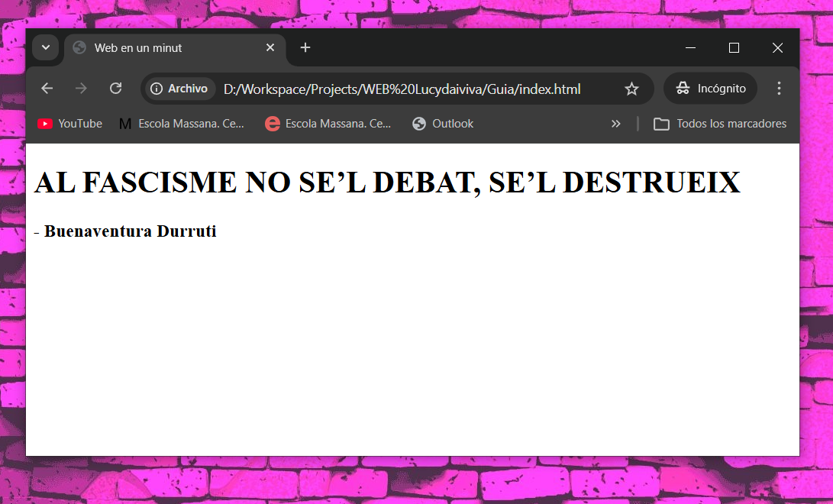Expand the hidden bookmarks overflow chevron

point(615,124)
